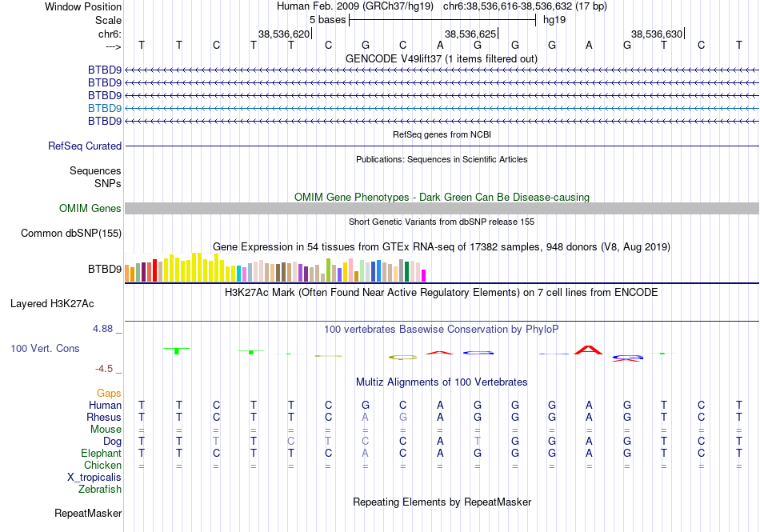Click the gray OMIM Genes item bar

tap(442, 208)
